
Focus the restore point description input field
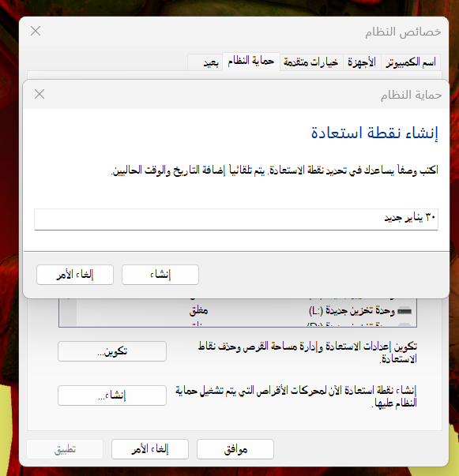pyautogui.click(x=236, y=219)
